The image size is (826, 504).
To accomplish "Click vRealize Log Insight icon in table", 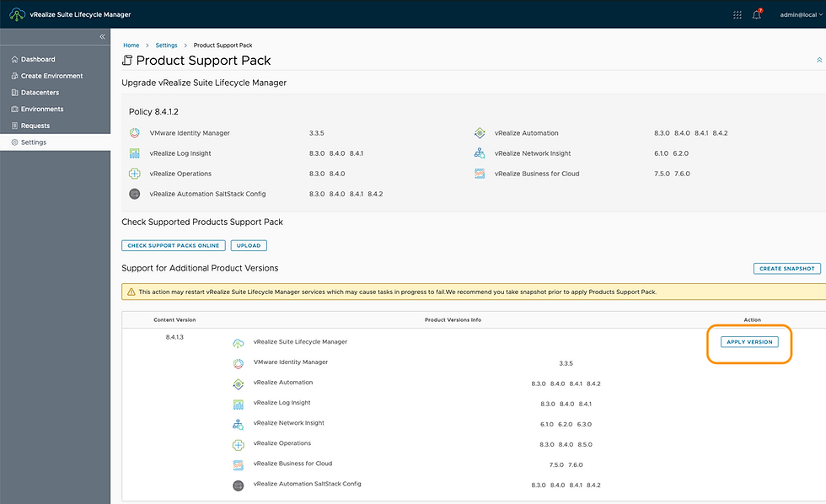I will tap(239, 405).
